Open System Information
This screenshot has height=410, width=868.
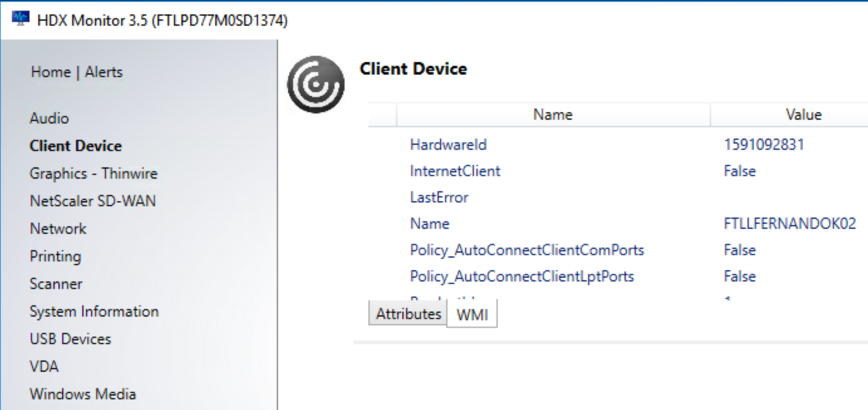[94, 311]
